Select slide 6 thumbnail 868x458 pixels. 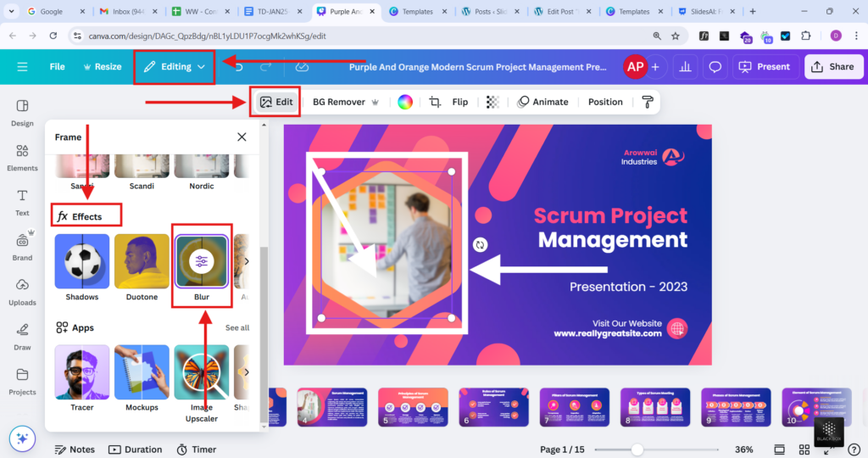click(493, 407)
